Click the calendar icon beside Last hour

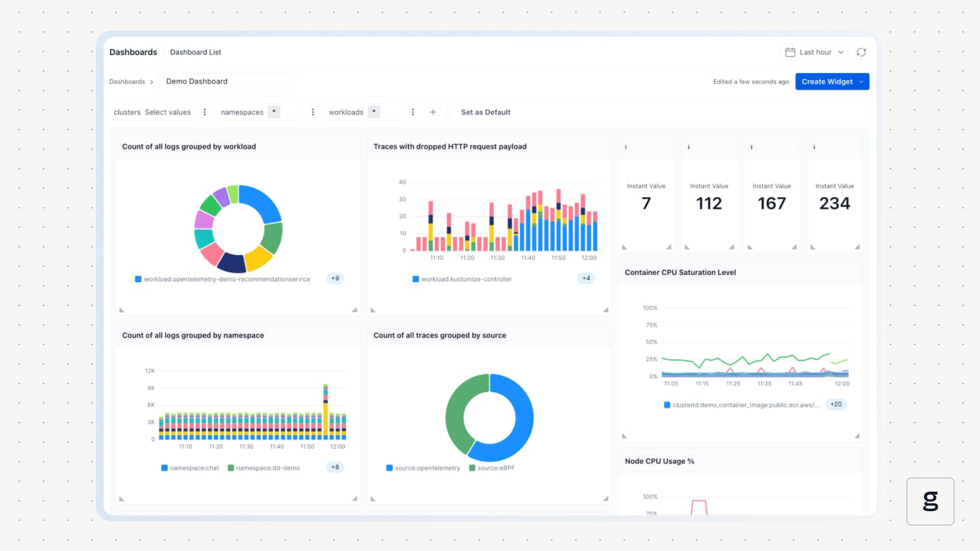pyautogui.click(x=790, y=52)
